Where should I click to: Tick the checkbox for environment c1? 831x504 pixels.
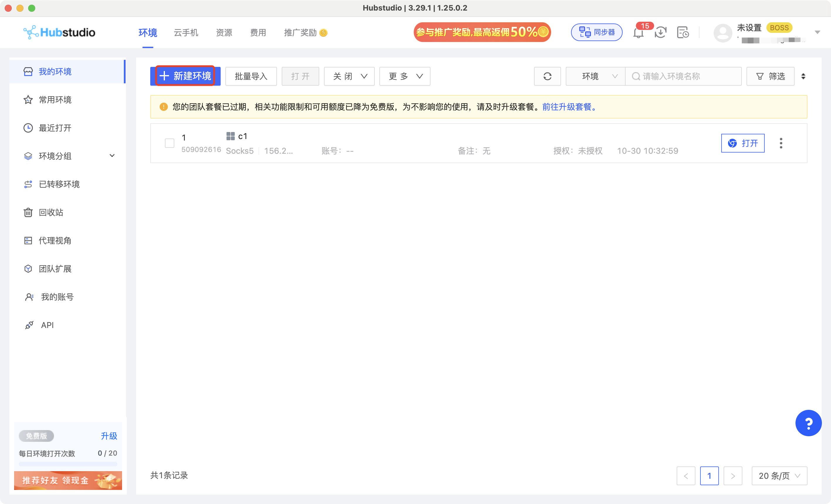click(x=170, y=143)
